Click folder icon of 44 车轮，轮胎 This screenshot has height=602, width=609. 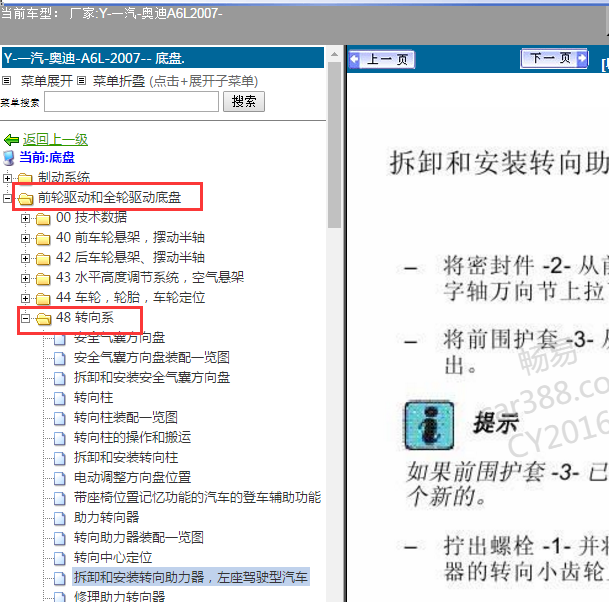click(43, 299)
